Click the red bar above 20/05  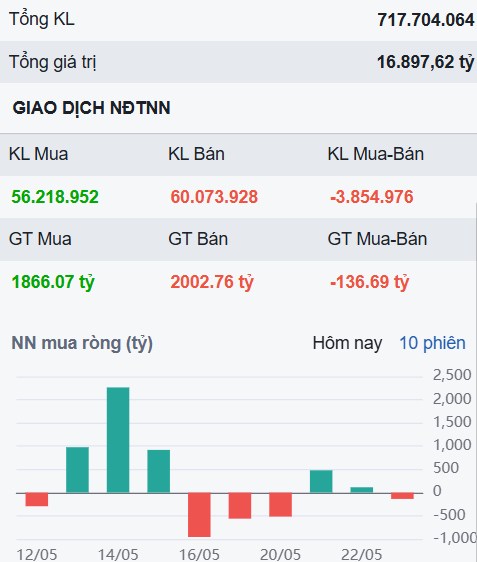[x=281, y=505]
